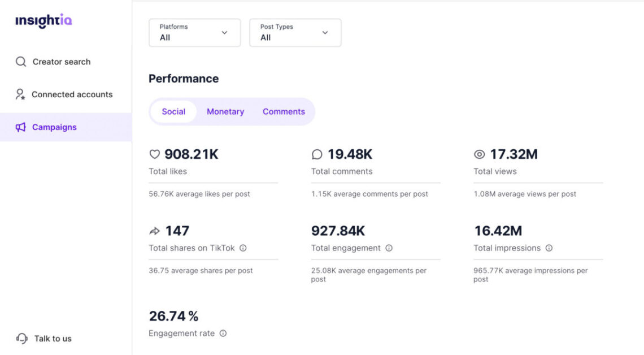Screen dimensions: 644x355
Task: Click the Connected accounts person icon
Action: coord(21,94)
